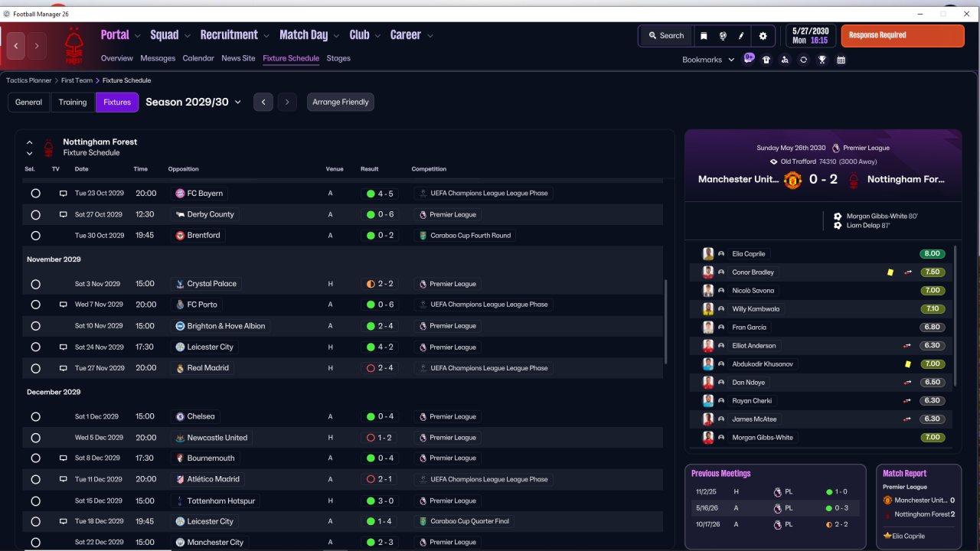Open the Season 2029/30 dropdown

194,102
